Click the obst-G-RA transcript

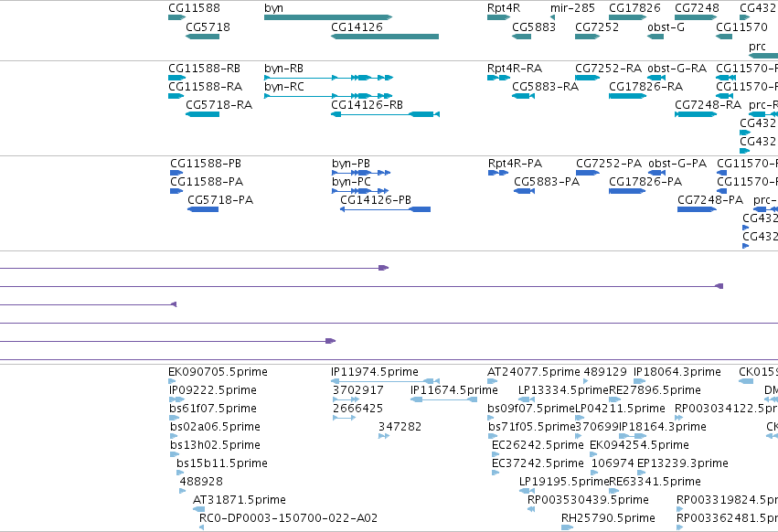click(656, 78)
